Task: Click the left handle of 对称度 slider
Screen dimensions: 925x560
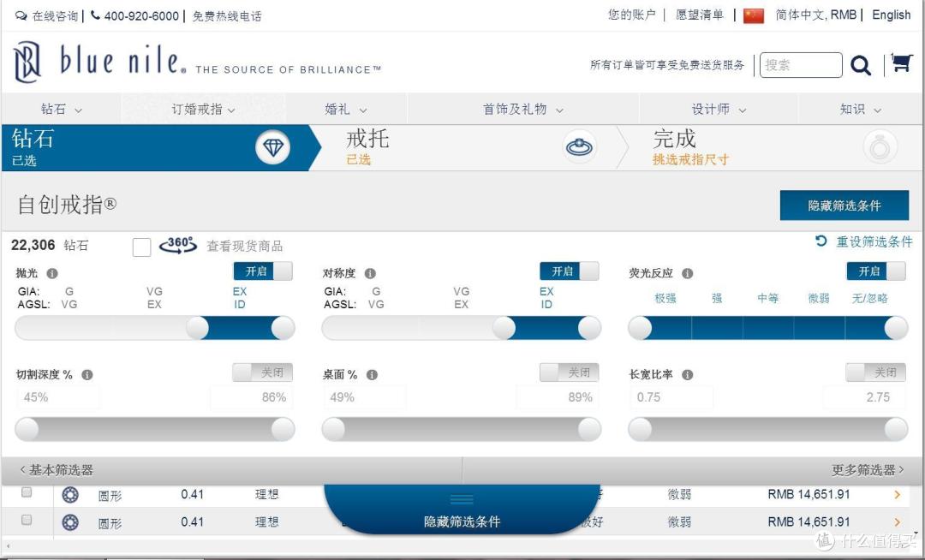Action: pos(504,328)
